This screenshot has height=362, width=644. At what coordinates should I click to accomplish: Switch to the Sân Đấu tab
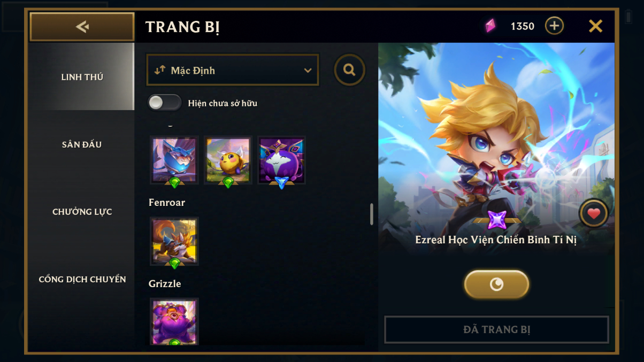(82, 144)
